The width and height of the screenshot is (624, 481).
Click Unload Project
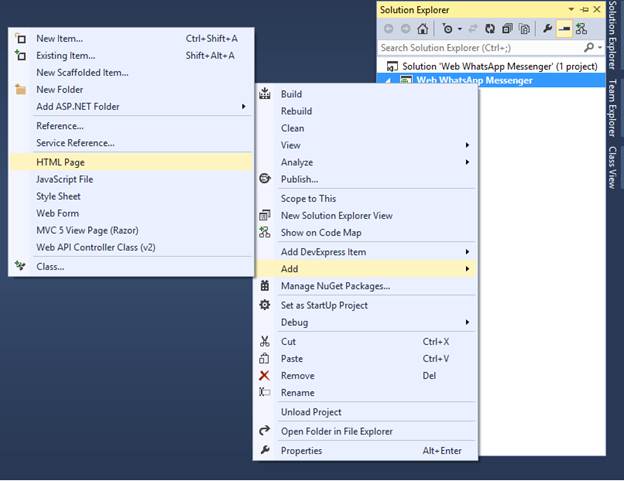365,412
